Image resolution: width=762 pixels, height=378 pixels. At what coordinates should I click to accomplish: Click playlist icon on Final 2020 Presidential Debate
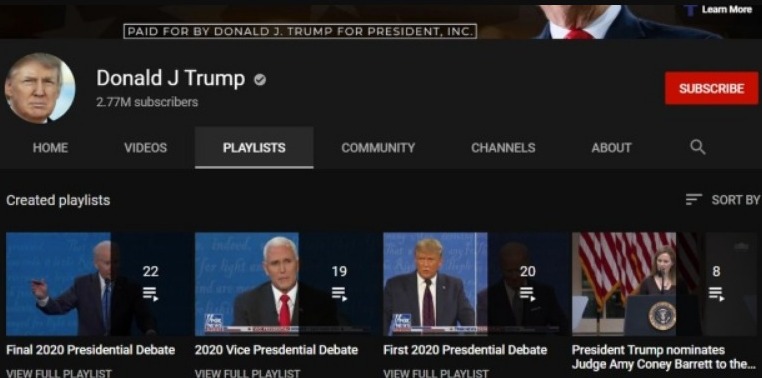coord(150,293)
